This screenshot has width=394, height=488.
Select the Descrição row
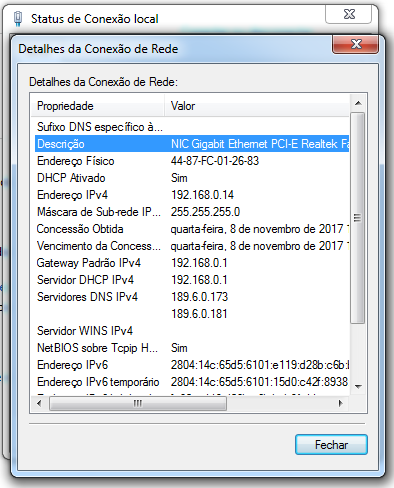[192, 144]
